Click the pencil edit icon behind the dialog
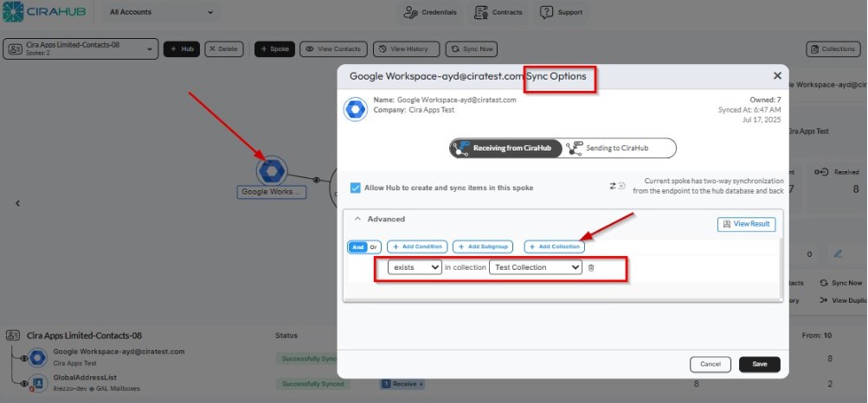The width and height of the screenshot is (868, 403). (838, 254)
